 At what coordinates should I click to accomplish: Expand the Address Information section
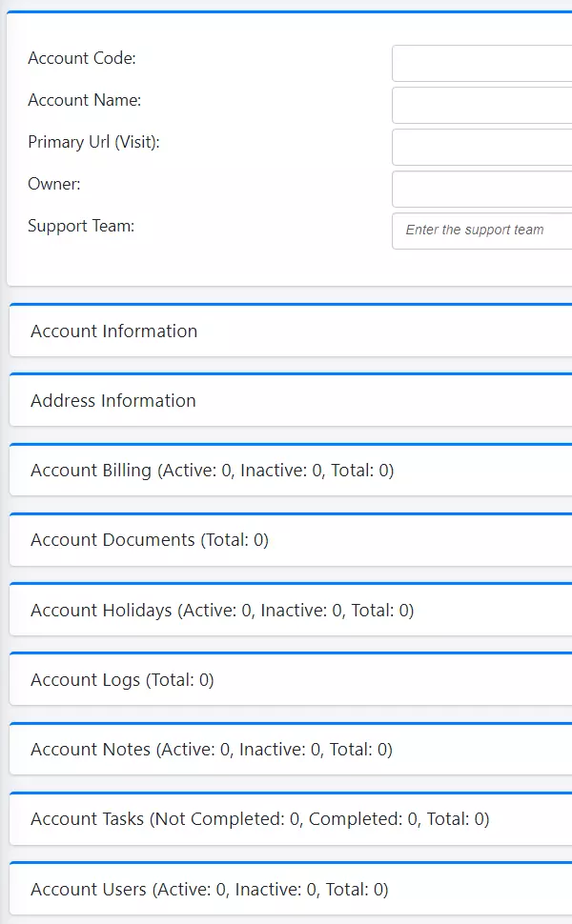(x=291, y=400)
